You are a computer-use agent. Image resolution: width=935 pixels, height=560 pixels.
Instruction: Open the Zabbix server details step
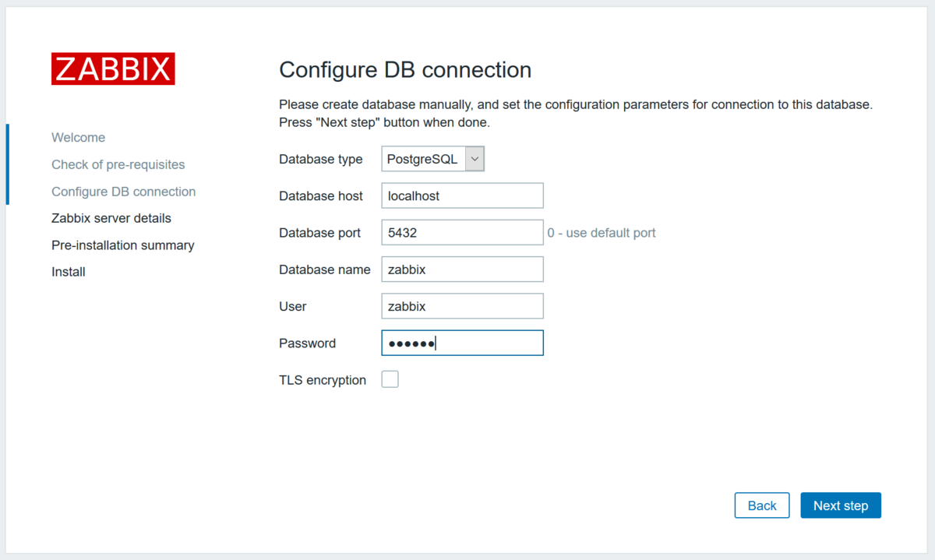(x=111, y=218)
